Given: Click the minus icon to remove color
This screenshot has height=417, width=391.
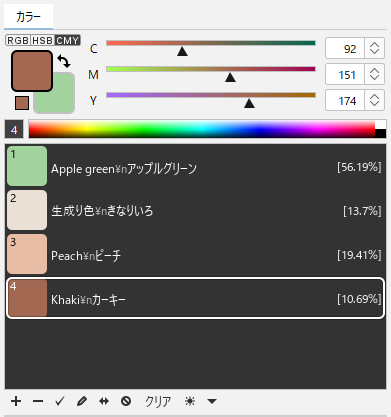Looking at the screenshot, I should click(x=38, y=401).
